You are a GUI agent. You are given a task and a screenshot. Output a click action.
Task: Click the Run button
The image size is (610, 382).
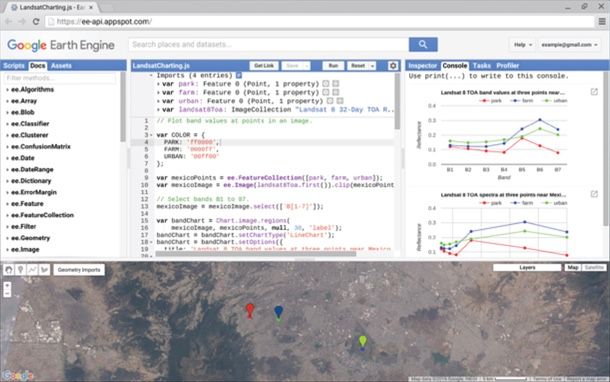[333, 66]
